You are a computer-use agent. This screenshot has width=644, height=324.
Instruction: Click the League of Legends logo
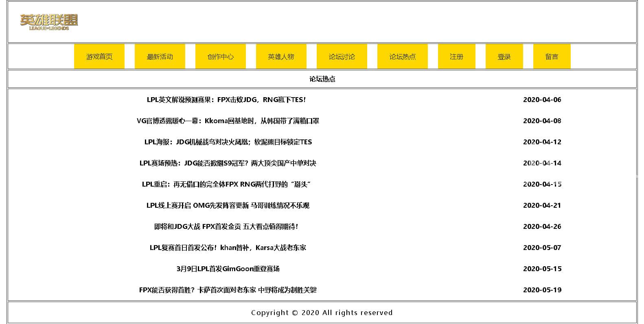point(49,22)
